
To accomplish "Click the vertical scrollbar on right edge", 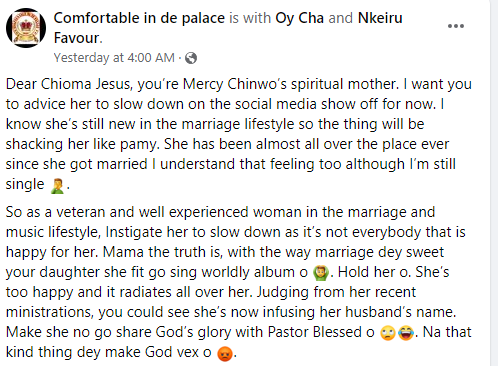I will [494, 183].
